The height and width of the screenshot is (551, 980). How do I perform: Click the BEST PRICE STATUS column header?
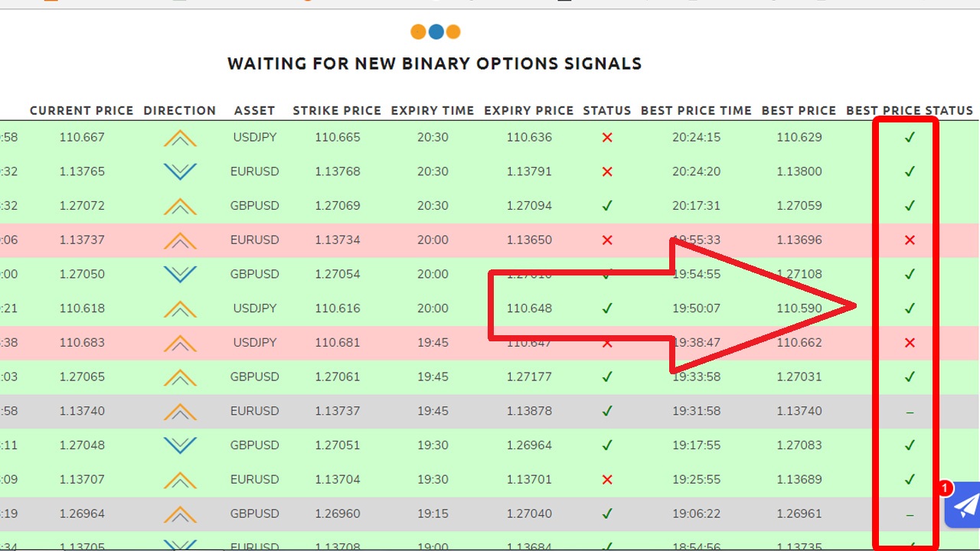pyautogui.click(x=910, y=111)
